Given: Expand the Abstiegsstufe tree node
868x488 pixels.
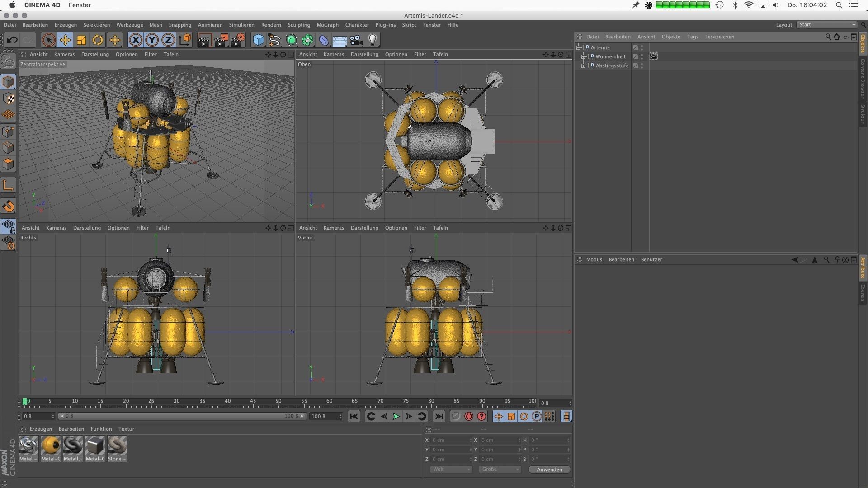Looking at the screenshot, I should coord(584,66).
